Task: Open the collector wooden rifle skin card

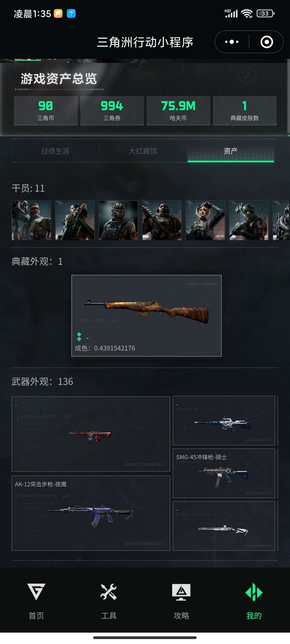Action: pyautogui.click(x=146, y=316)
